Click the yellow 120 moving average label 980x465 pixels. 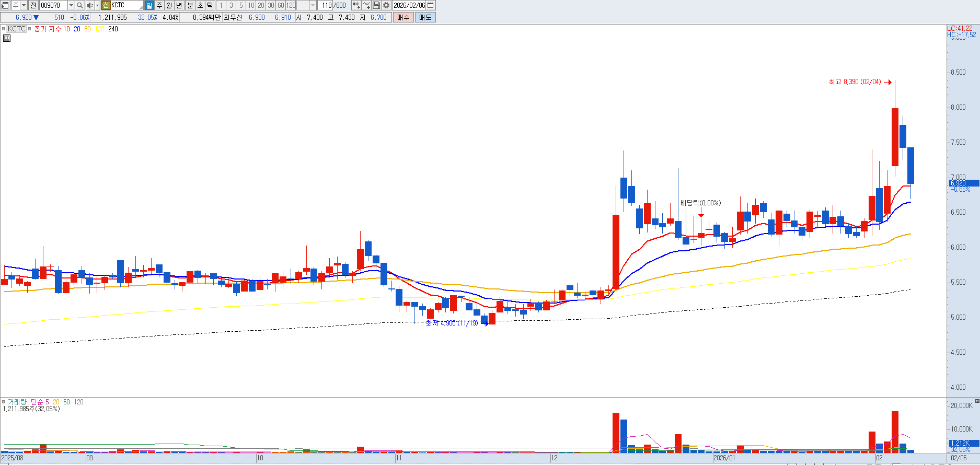point(100,29)
